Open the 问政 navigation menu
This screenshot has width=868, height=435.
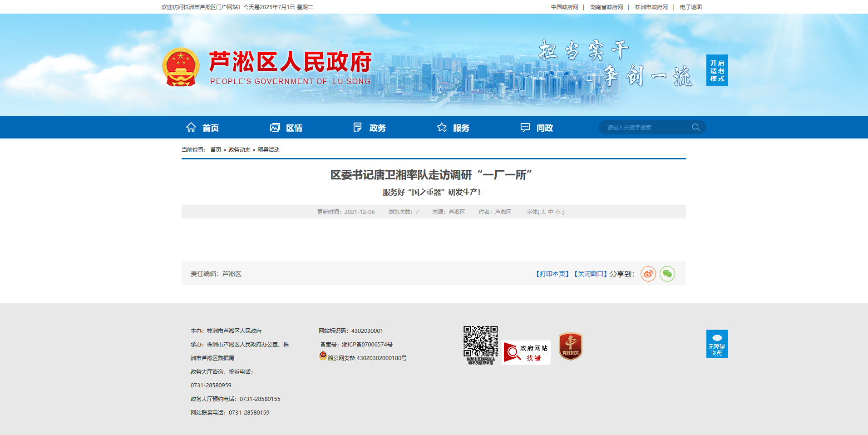pos(537,128)
